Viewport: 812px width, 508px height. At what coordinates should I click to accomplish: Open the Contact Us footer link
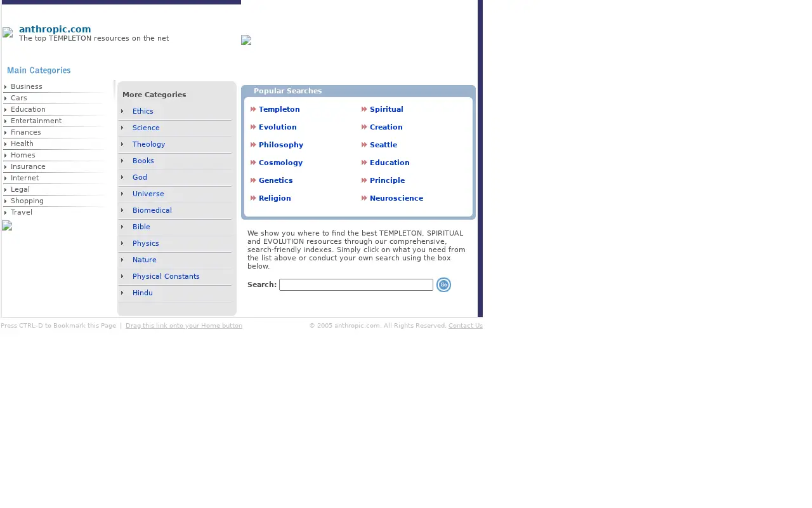pyautogui.click(x=466, y=326)
